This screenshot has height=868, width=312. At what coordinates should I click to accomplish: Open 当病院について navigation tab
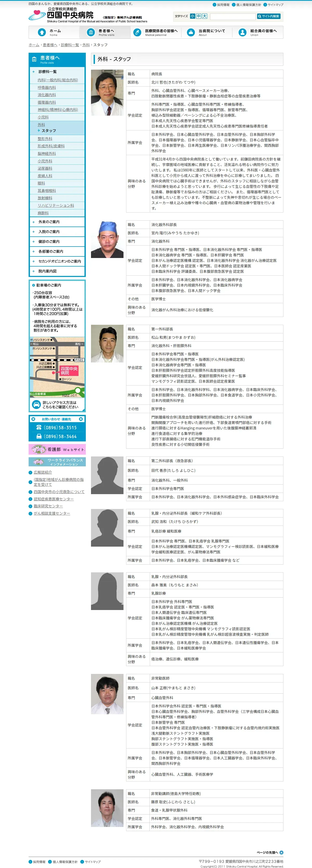click(x=207, y=32)
